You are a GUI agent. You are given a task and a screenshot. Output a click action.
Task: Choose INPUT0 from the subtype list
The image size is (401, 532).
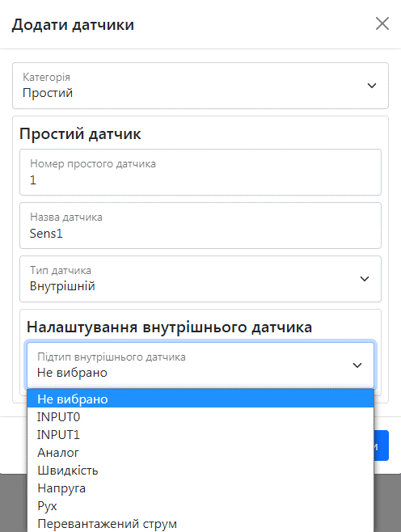pos(200,416)
